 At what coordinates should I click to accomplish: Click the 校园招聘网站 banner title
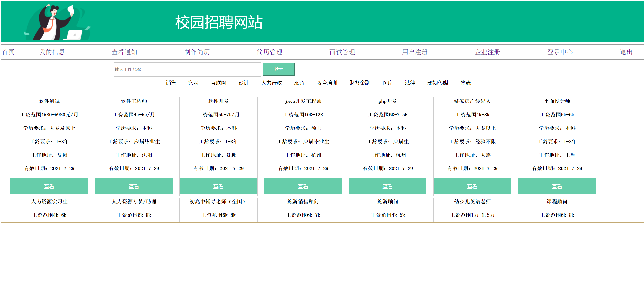[x=219, y=22]
